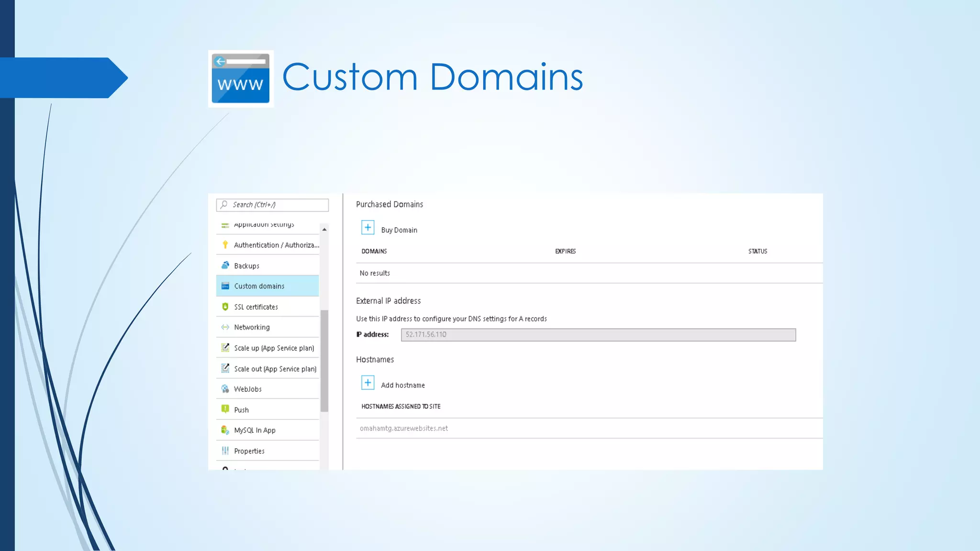Open Scale out (App Service plan)
The height and width of the screenshot is (551, 980).
point(267,368)
